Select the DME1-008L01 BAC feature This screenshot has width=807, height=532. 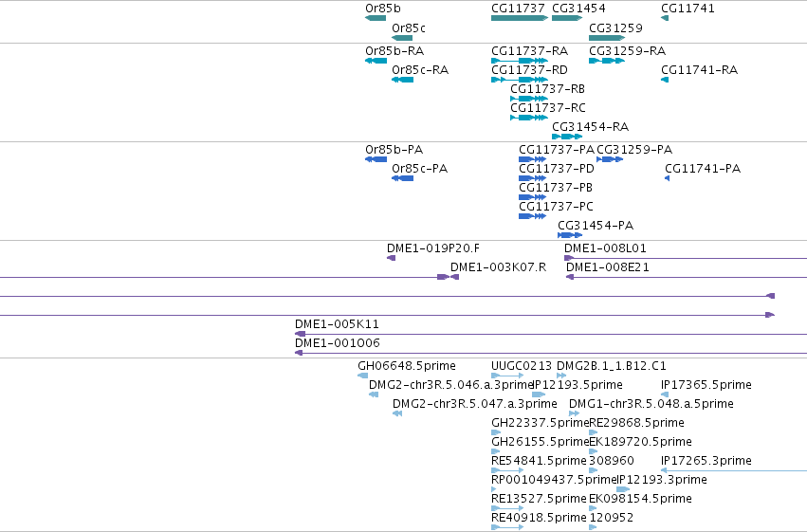(x=686, y=258)
